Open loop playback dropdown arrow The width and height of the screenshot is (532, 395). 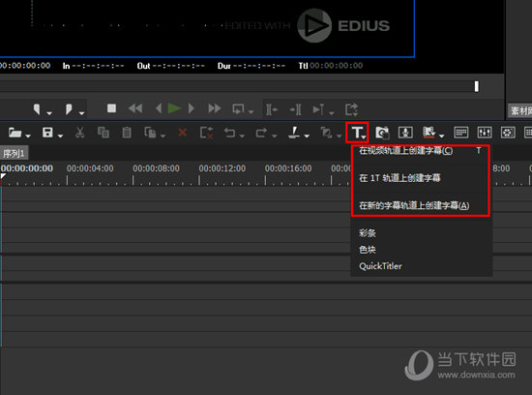[x=251, y=112]
